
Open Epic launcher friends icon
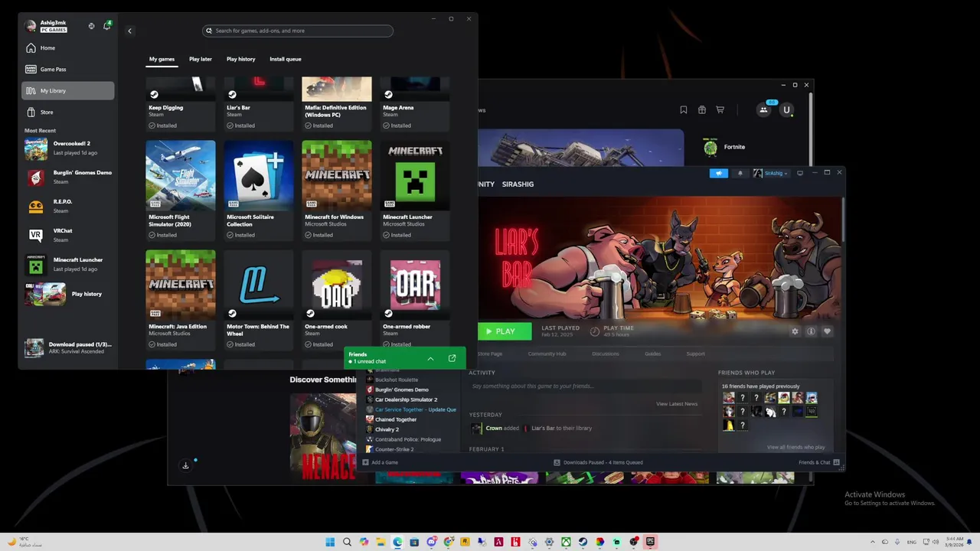coord(763,109)
